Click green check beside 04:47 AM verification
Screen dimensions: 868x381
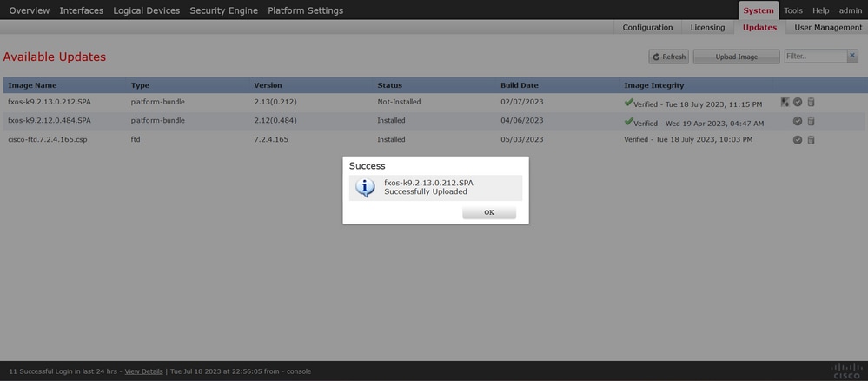pos(628,122)
